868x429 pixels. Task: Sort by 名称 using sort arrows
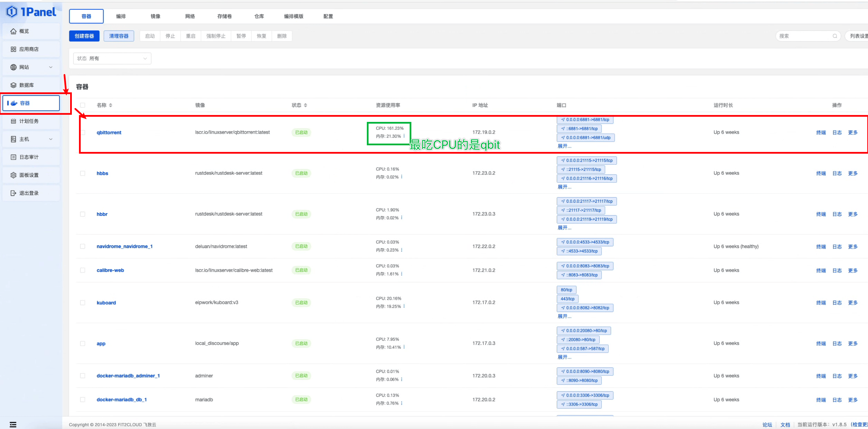tap(110, 105)
